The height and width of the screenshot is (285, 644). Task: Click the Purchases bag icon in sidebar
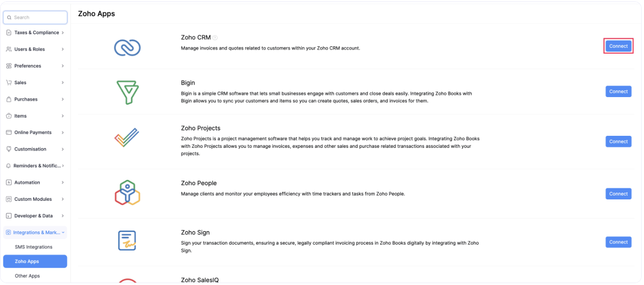coord(9,99)
